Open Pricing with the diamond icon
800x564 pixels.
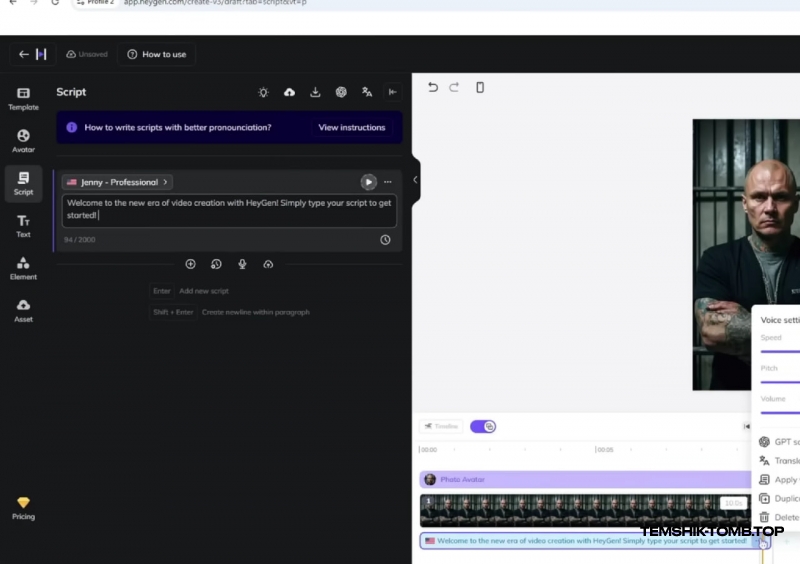tap(23, 508)
